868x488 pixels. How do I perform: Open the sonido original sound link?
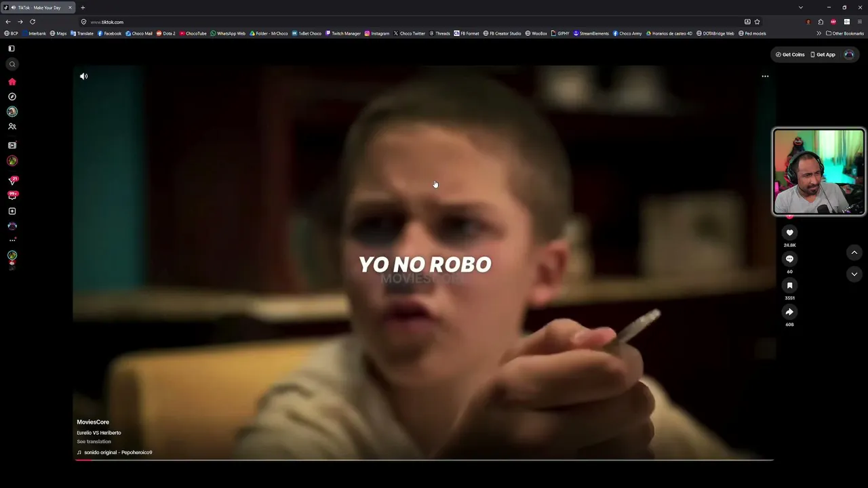[x=115, y=452]
